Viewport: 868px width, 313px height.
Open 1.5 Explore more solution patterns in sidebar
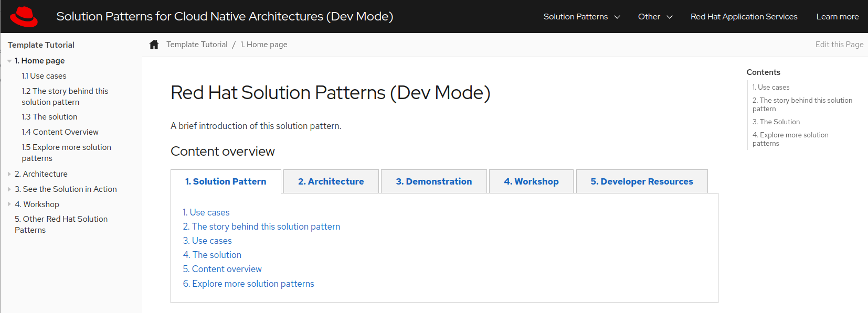coord(66,153)
